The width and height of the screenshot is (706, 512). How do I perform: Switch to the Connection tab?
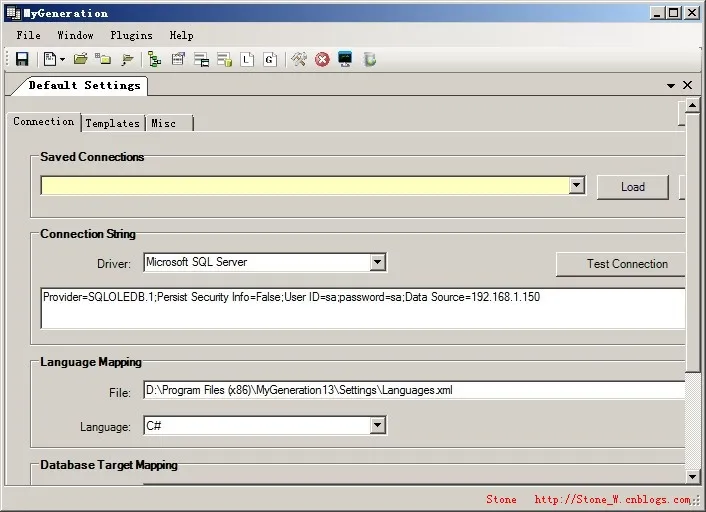pyautogui.click(x=43, y=122)
